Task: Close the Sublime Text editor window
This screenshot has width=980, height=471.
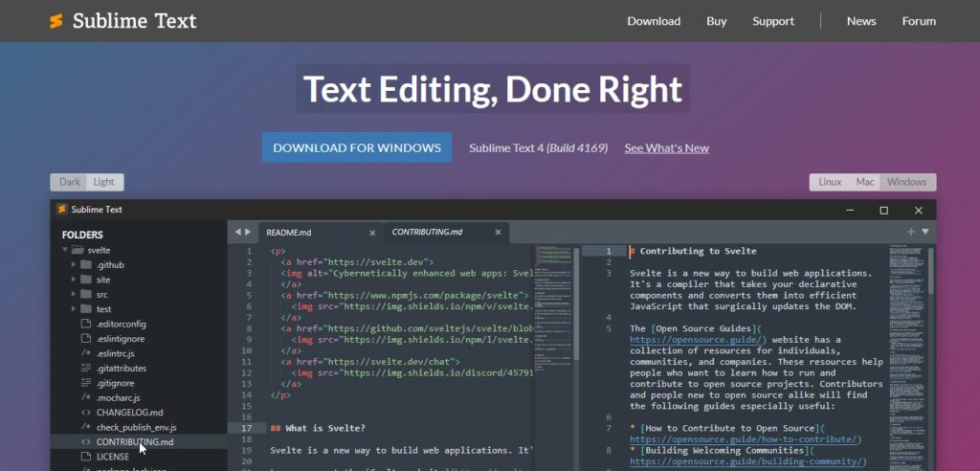Action: pyautogui.click(x=918, y=211)
